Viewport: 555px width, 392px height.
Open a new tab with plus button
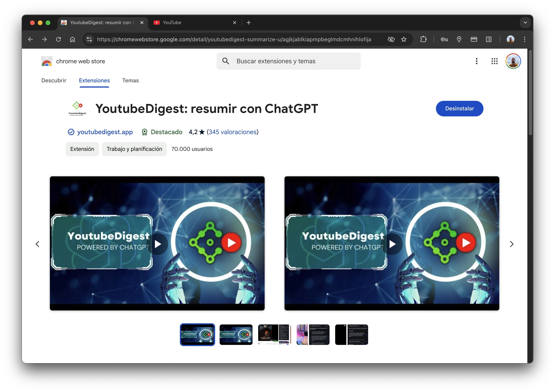click(x=248, y=22)
